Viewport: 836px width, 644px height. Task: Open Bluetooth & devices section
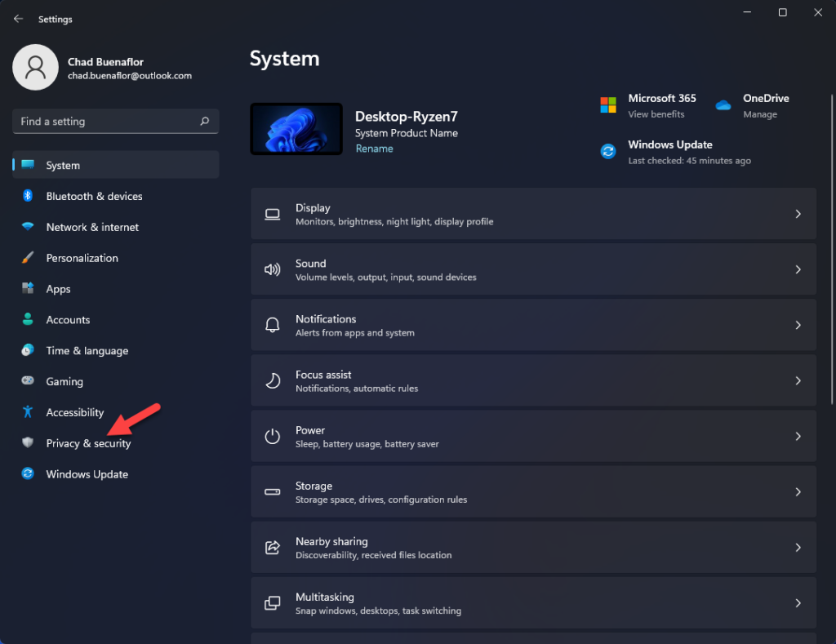116,196
